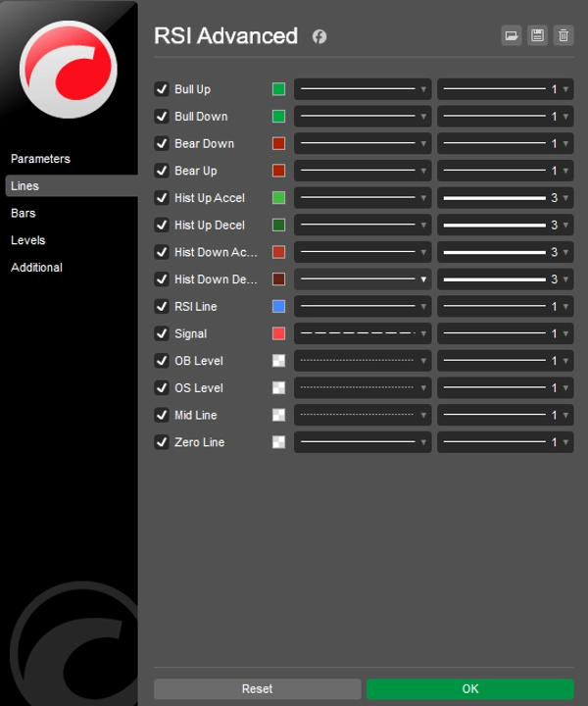The image size is (588, 706).
Task: Toggle the Signal line checkbox
Action: 162,333
